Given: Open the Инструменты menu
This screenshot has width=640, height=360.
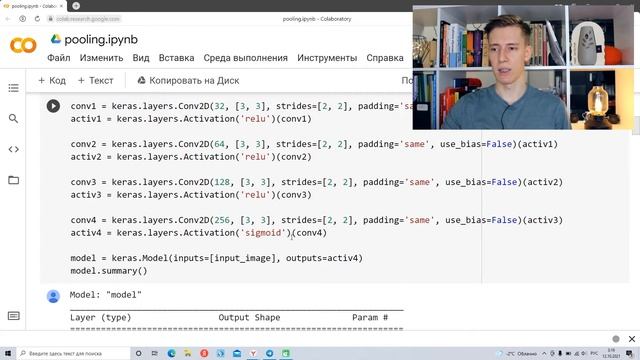Looking at the screenshot, I should click(327, 58).
